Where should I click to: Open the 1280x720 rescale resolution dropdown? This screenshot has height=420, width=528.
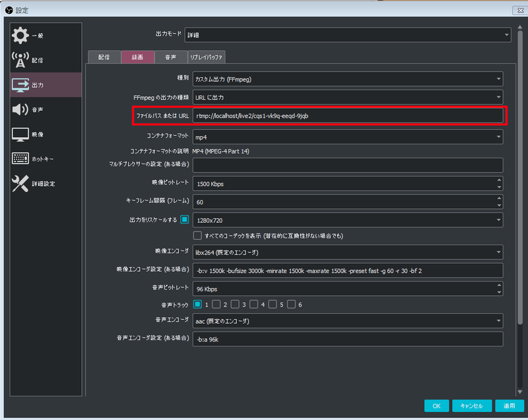tap(348, 220)
